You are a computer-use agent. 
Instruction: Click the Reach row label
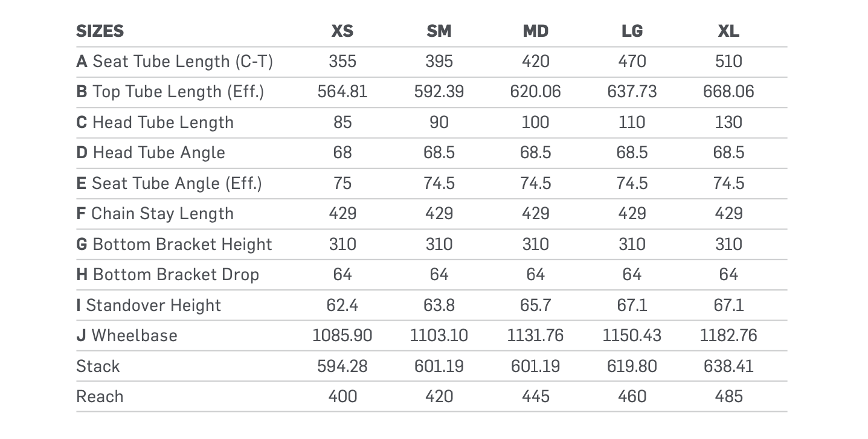click(100, 396)
